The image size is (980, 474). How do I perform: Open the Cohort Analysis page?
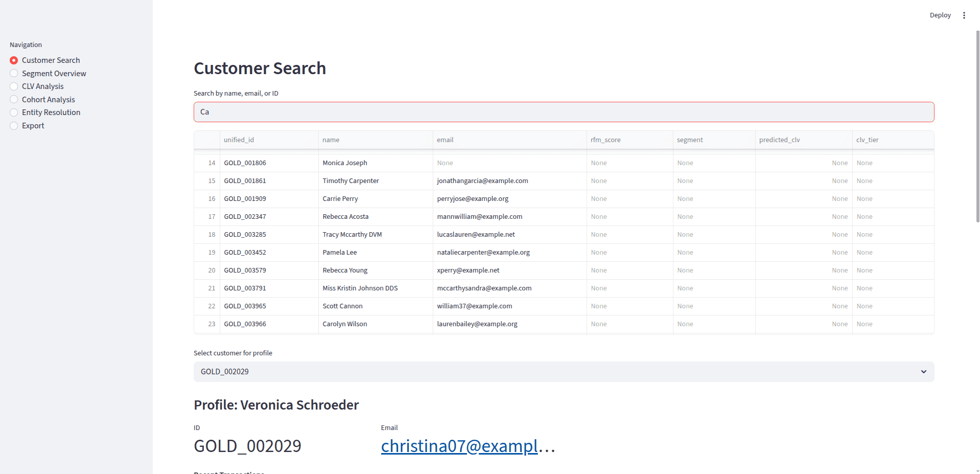coord(49,99)
